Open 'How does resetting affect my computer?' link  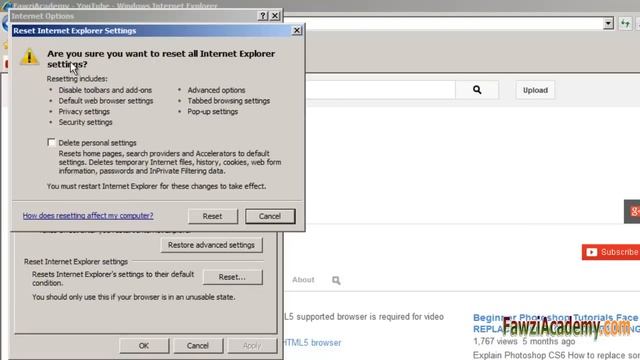tap(88, 216)
